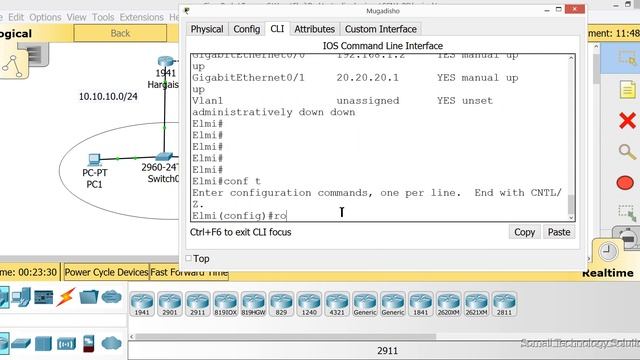
Task: Click the GigabitEthernet0/1 output line
Action: (355, 78)
